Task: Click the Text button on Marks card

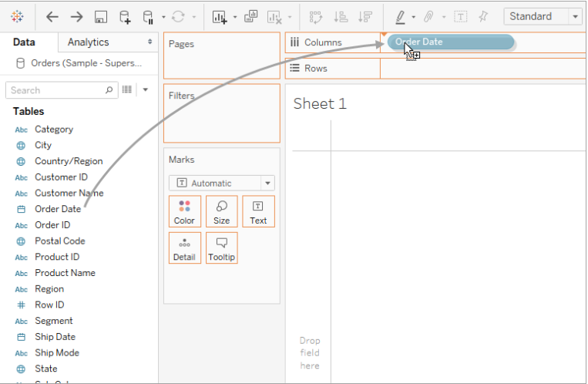Action: pos(258,211)
